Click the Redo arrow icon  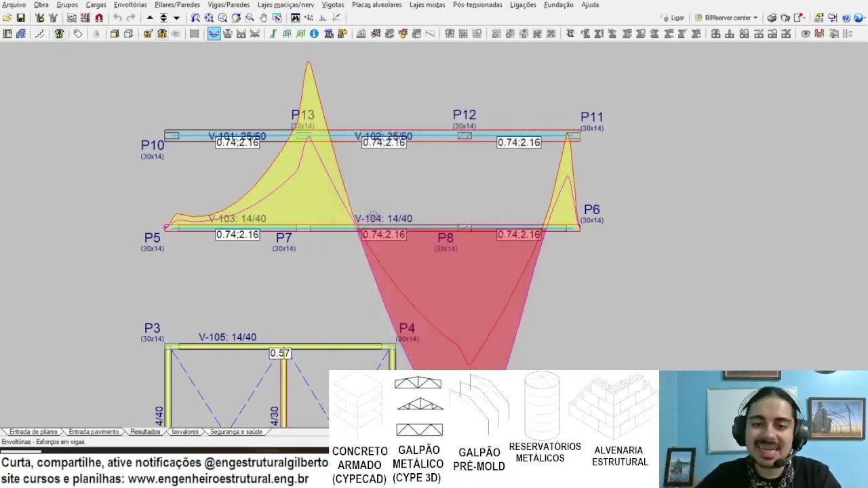(131, 18)
